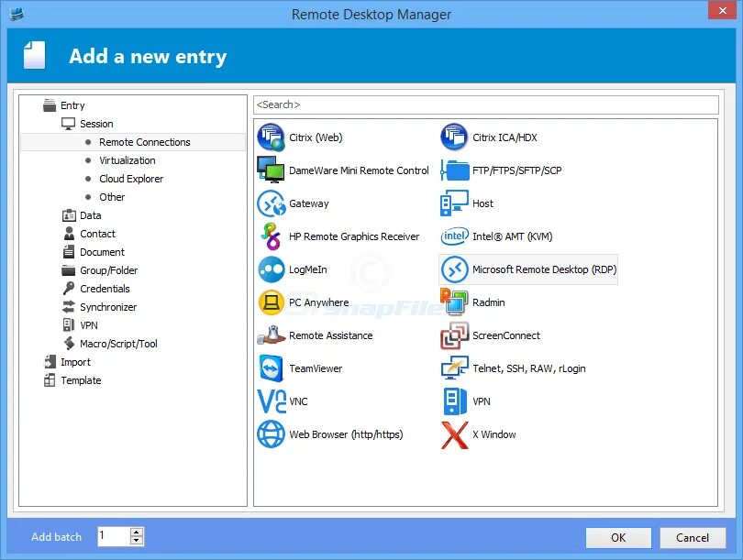Select the ScreenConnect icon
This screenshot has width=743, height=560.
coord(454,335)
